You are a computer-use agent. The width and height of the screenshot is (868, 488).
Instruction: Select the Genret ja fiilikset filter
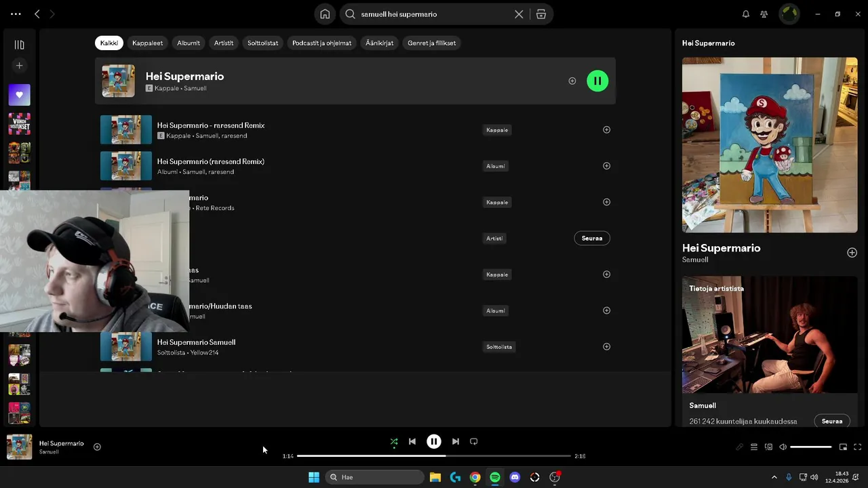tap(431, 43)
